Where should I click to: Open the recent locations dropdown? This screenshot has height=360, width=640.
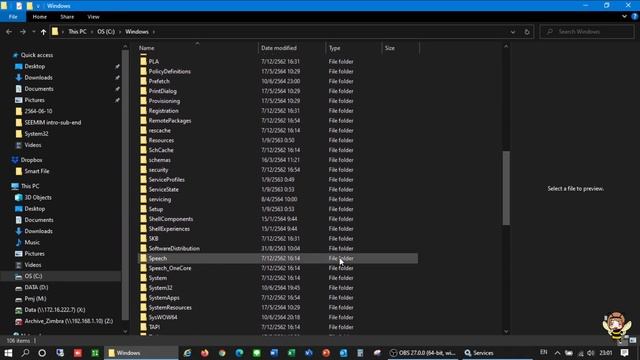[x=33, y=32]
